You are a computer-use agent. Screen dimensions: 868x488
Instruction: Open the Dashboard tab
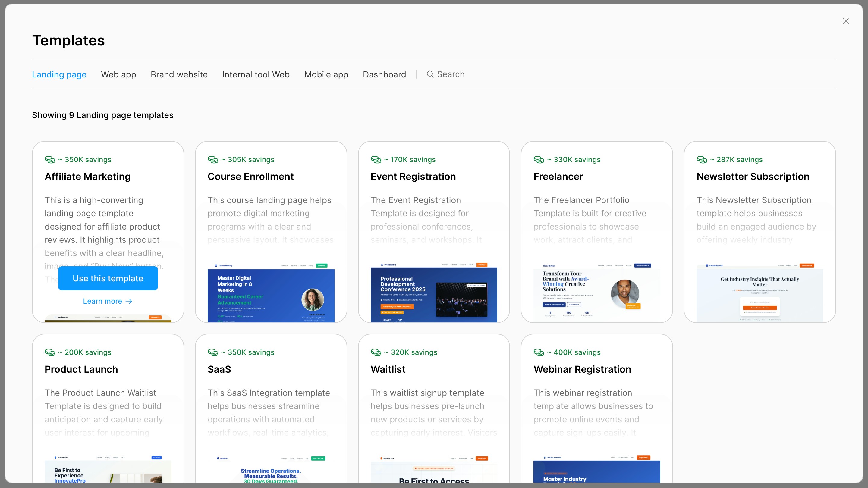point(385,74)
